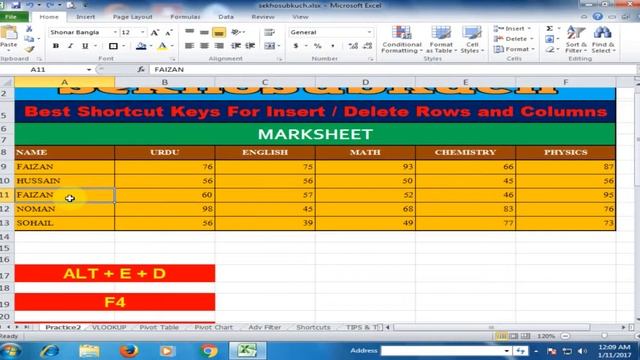Screen dimensions: 640x360
Task: Open Format cells menu
Action: tap(514, 49)
